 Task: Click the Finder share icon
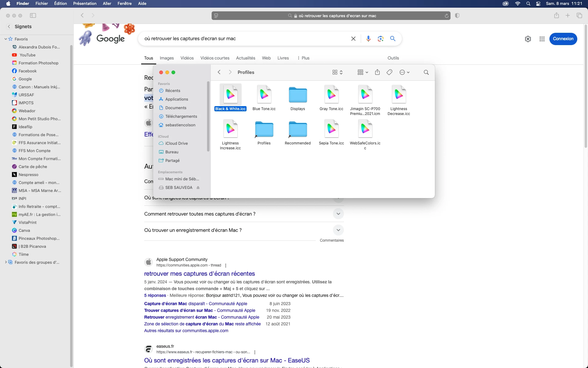377,72
